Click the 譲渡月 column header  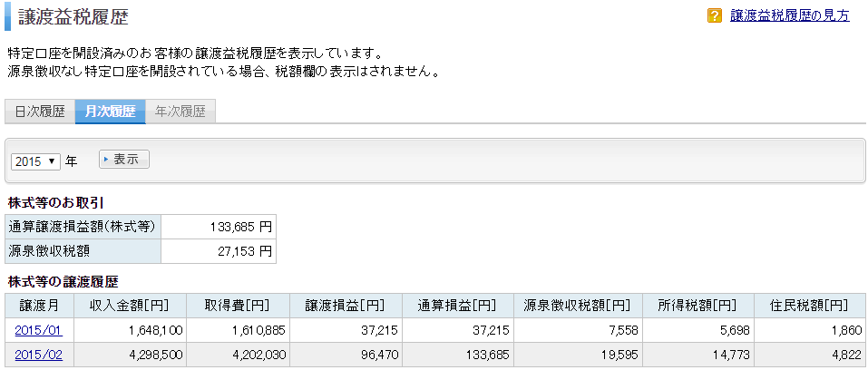[39, 306]
